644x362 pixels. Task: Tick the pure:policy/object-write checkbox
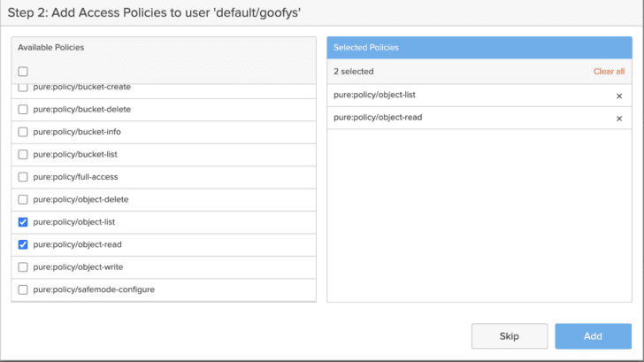tap(23, 267)
